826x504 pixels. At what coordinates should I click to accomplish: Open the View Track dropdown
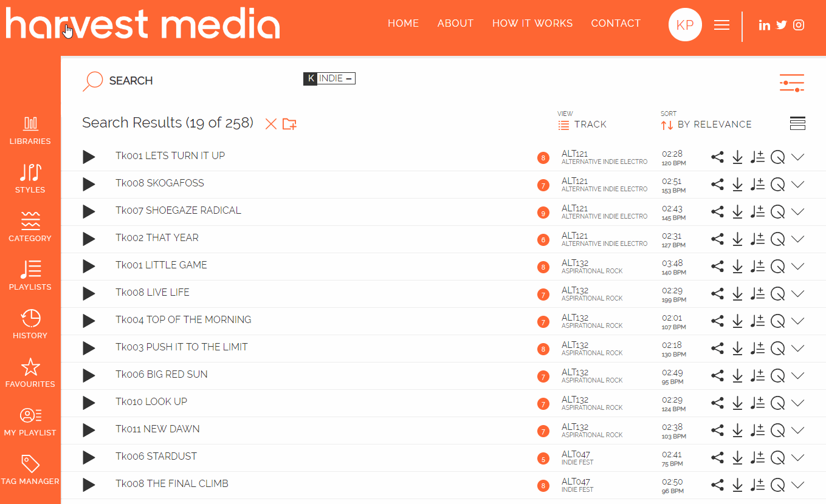[582, 124]
